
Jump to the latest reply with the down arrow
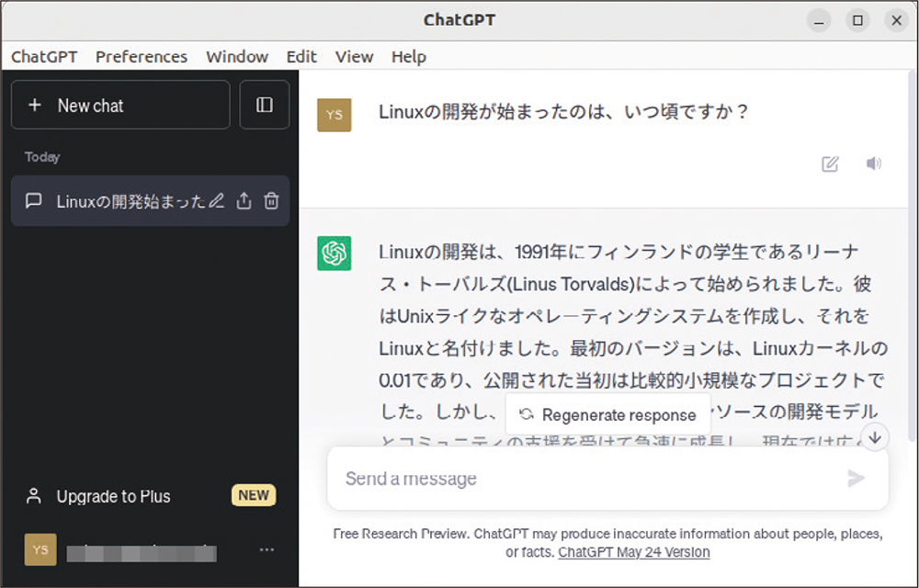pyautogui.click(x=875, y=440)
